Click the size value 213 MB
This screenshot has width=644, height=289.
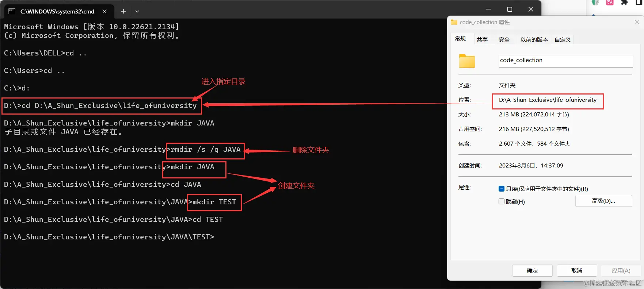tap(534, 114)
